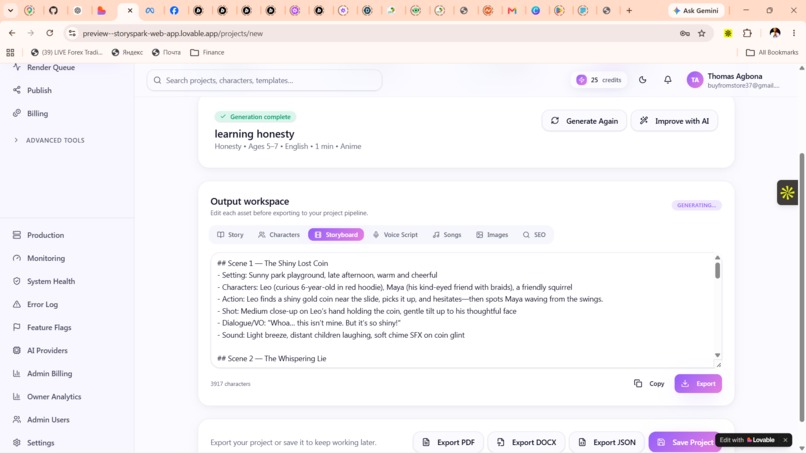Focus the search projects field
The width and height of the screenshot is (806, 453).
point(264,80)
